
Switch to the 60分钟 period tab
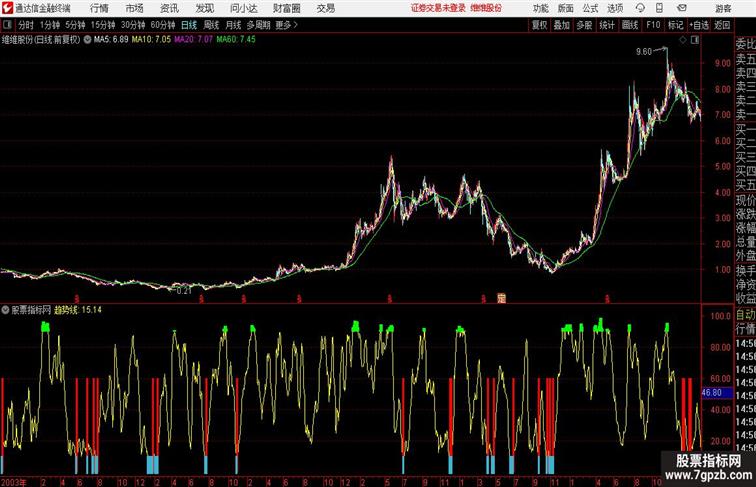[x=163, y=25]
